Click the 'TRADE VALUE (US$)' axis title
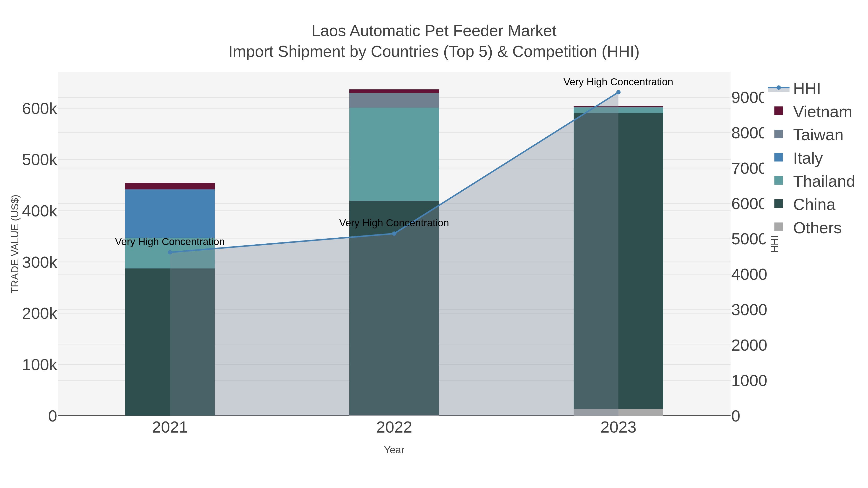The height and width of the screenshot is (488, 868). (15, 244)
